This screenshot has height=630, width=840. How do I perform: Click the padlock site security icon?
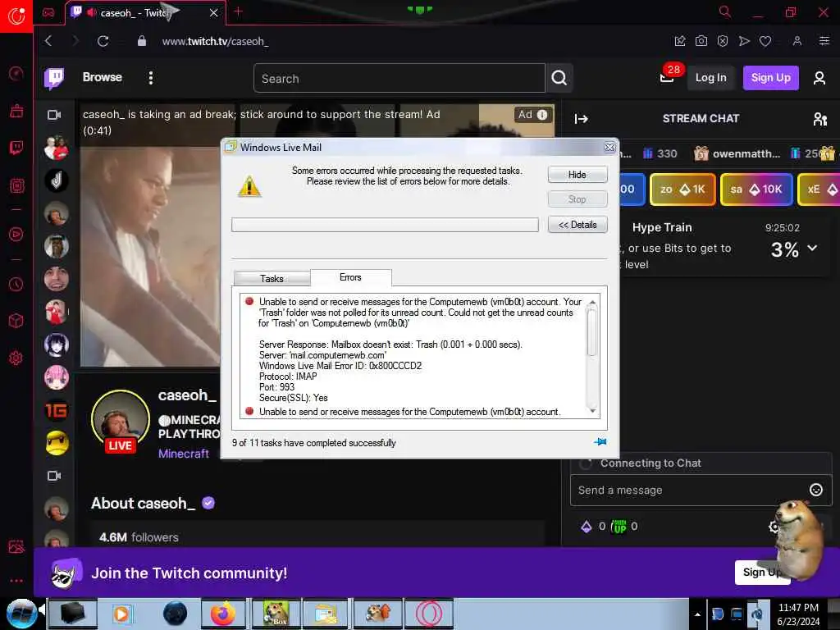point(141,41)
